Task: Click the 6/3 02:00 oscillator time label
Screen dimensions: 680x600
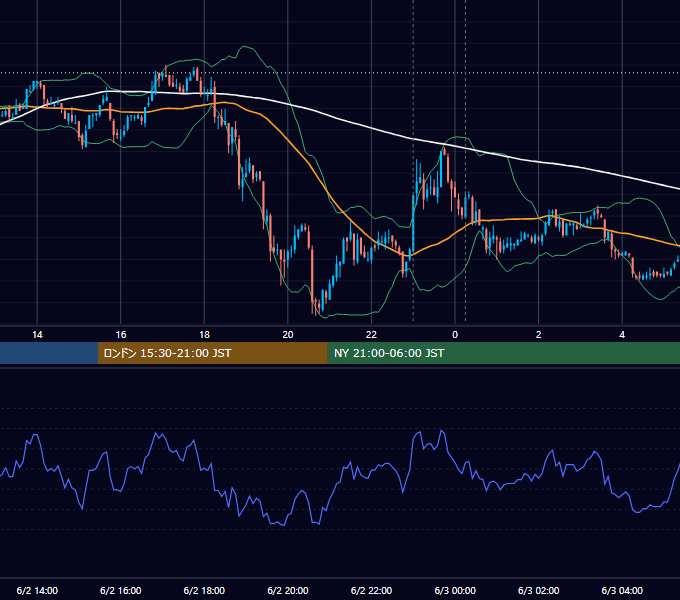Action: click(539, 590)
